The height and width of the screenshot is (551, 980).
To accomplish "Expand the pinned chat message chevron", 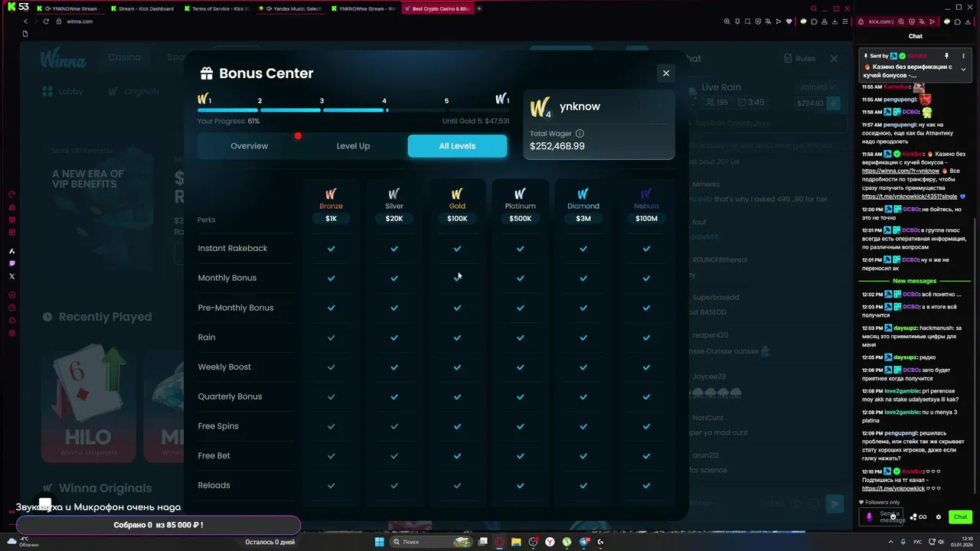I will pyautogui.click(x=963, y=70).
